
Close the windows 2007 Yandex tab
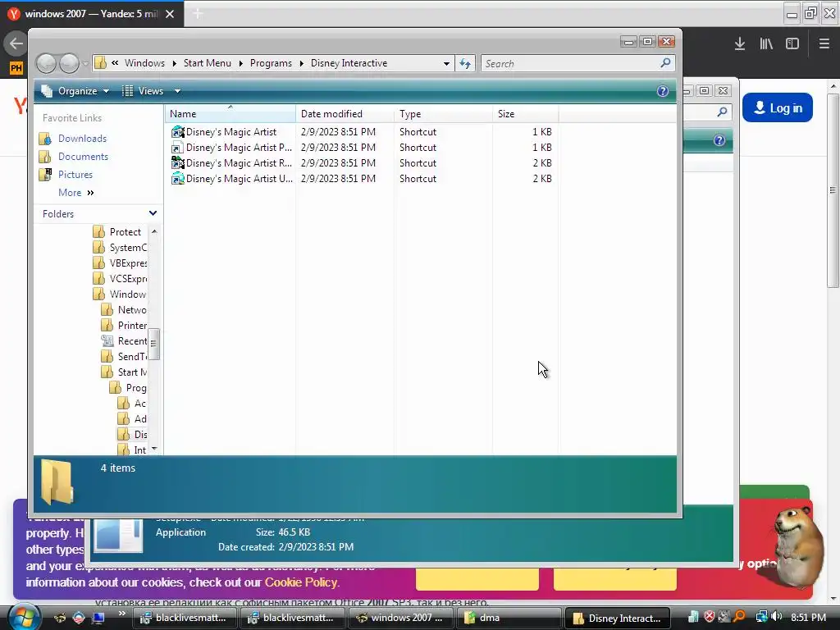170,14
